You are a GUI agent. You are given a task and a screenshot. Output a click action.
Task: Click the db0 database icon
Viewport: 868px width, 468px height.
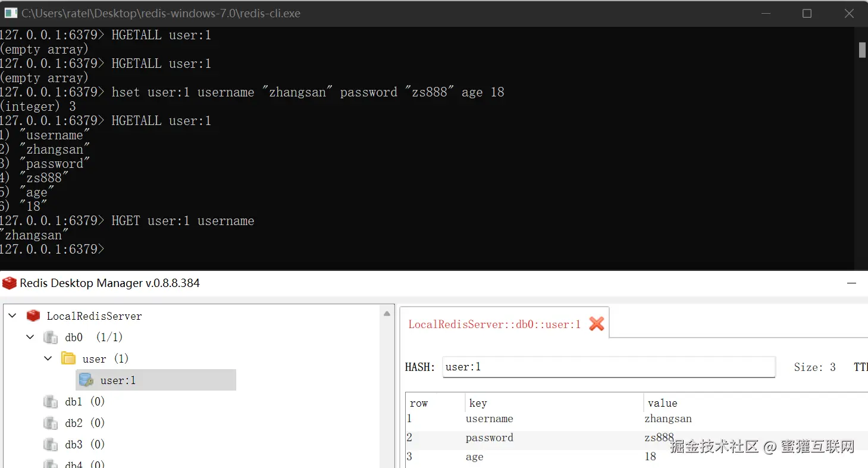(x=51, y=338)
